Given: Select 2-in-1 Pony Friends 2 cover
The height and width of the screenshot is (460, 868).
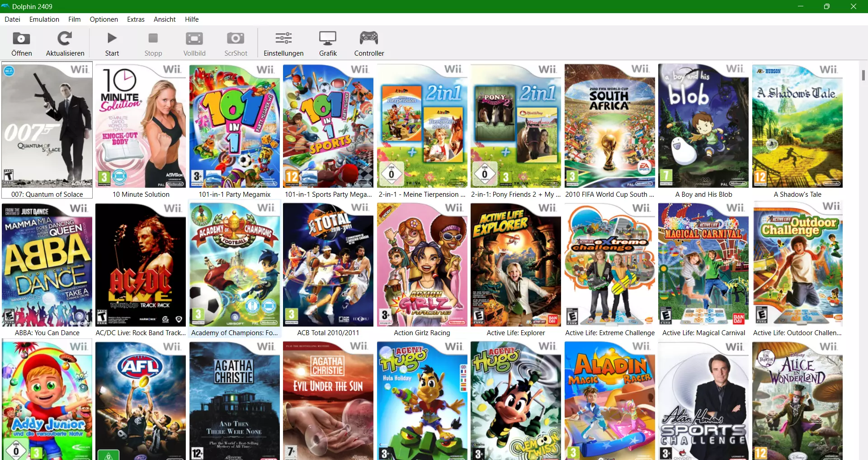Looking at the screenshot, I should [x=516, y=126].
